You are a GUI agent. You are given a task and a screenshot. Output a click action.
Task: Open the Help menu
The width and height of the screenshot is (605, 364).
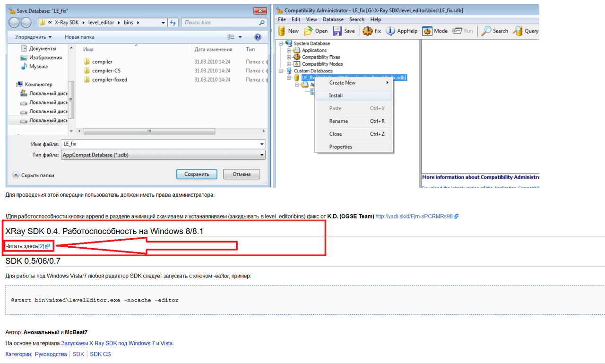click(x=376, y=19)
